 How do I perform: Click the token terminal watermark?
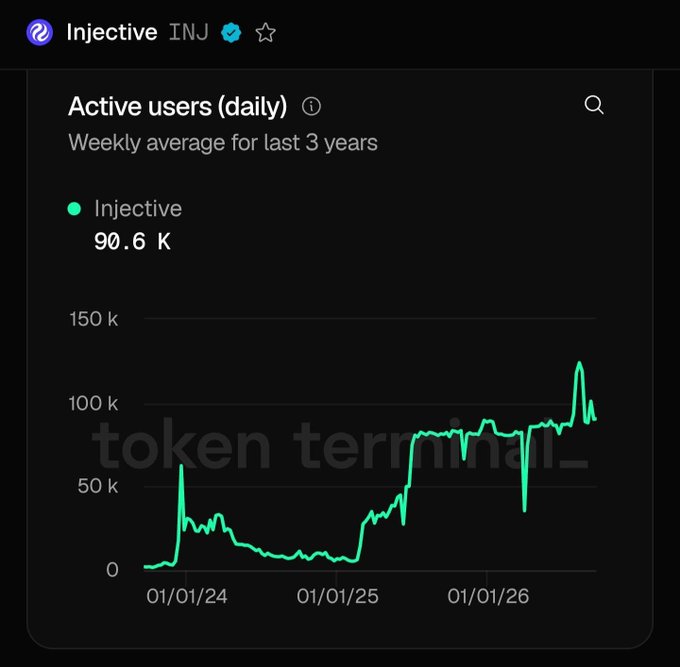(340, 445)
